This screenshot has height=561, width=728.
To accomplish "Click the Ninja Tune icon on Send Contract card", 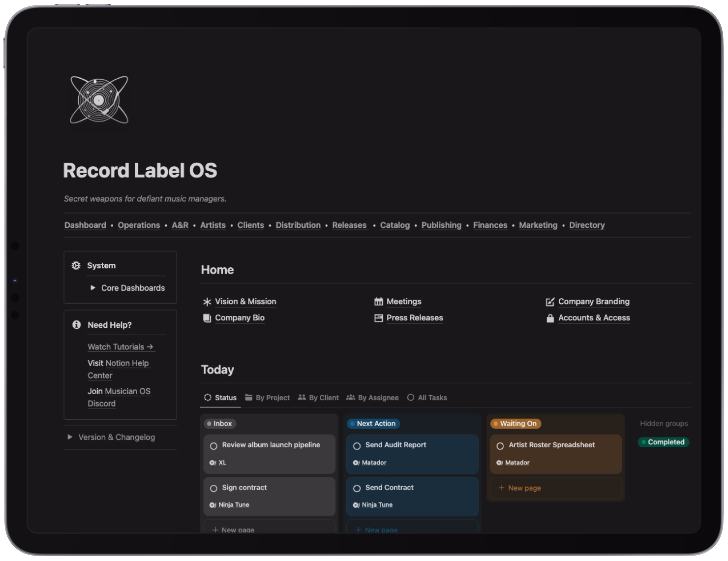I will pyautogui.click(x=356, y=505).
